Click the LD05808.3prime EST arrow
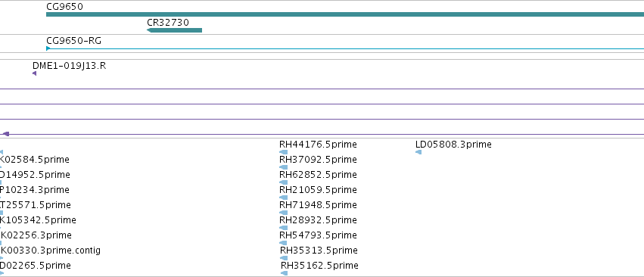This screenshot has height=277, width=644. [x=418, y=152]
